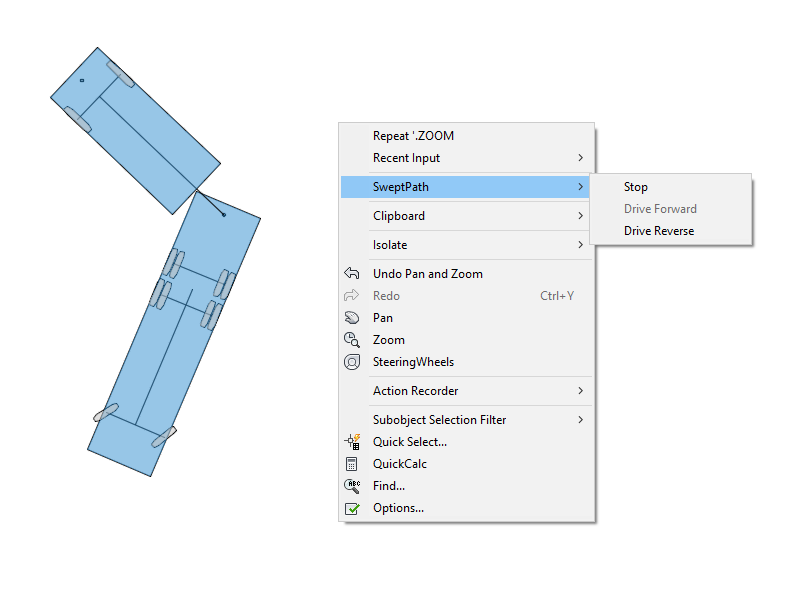Image resolution: width=811 pixels, height=596 pixels.
Task: Expand the Action Recorder submenu arrow
Action: pos(580,391)
